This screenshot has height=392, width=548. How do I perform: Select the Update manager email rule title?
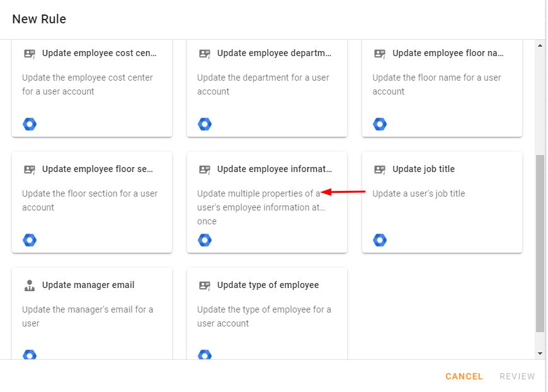tap(88, 285)
